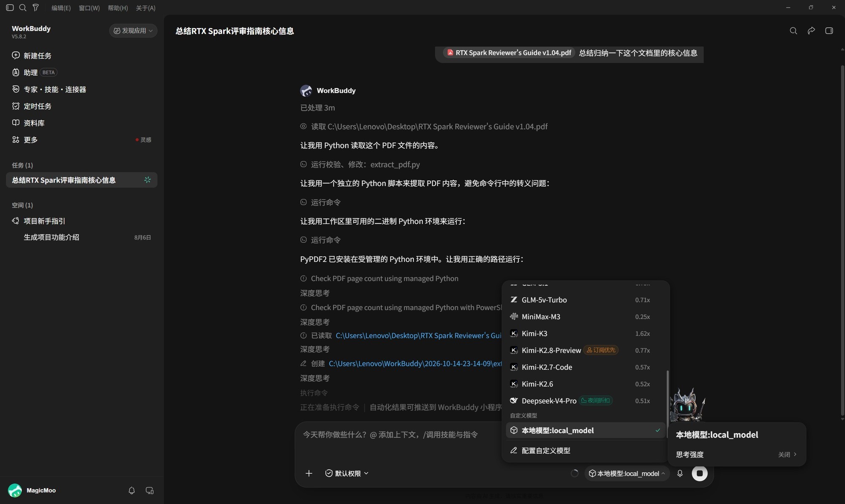
Task: Select the MiniMax-M3 model
Action: click(586, 317)
